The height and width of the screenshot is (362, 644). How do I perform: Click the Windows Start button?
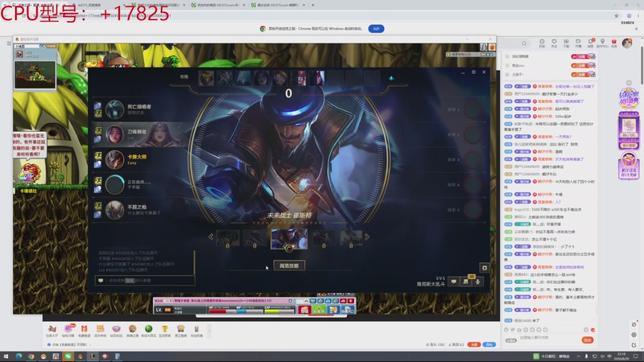coord(6,356)
